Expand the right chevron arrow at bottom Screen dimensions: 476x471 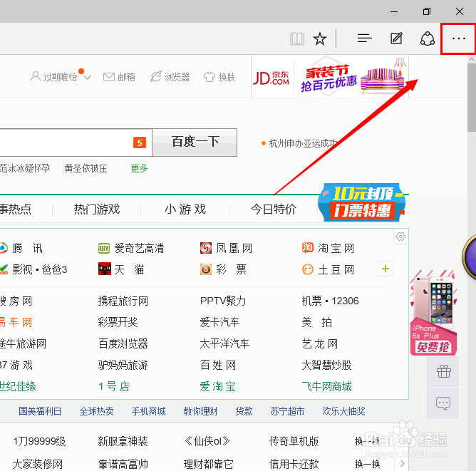pos(402,464)
